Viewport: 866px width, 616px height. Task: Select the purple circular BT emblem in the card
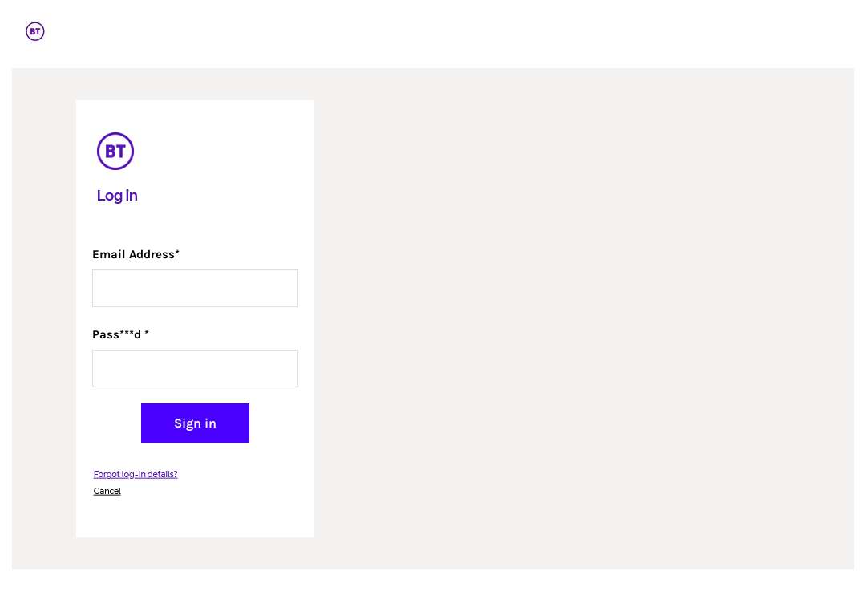pos(115,151)
